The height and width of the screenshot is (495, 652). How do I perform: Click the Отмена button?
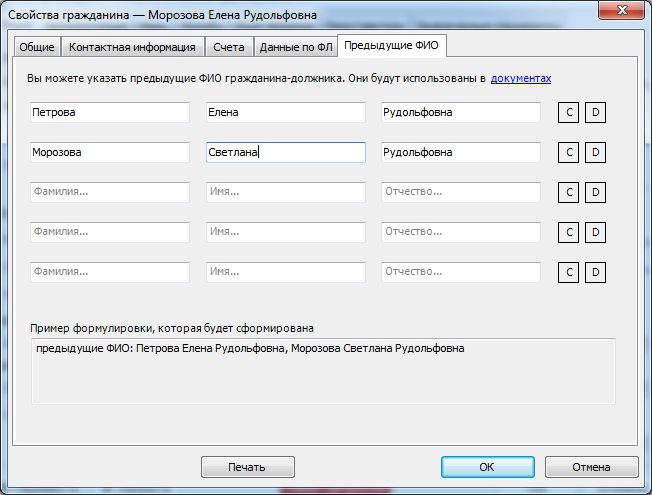[591, 467]
